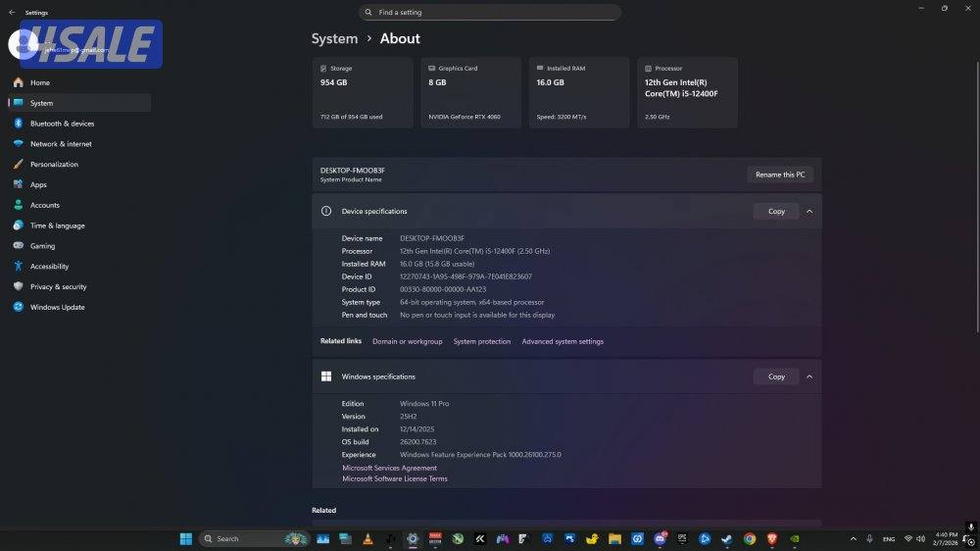Click the ENG language indicator
The image size is (980, 551).
[889, 539]
